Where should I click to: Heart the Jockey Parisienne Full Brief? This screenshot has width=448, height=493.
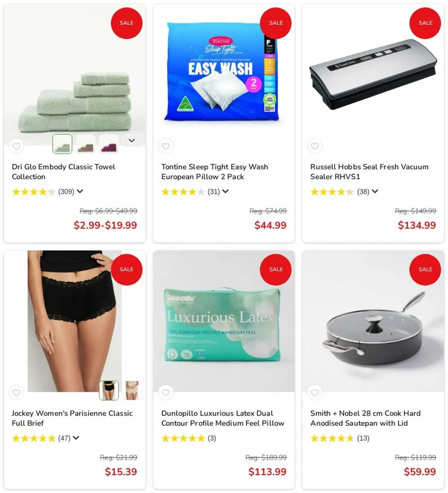click(16, 393)
